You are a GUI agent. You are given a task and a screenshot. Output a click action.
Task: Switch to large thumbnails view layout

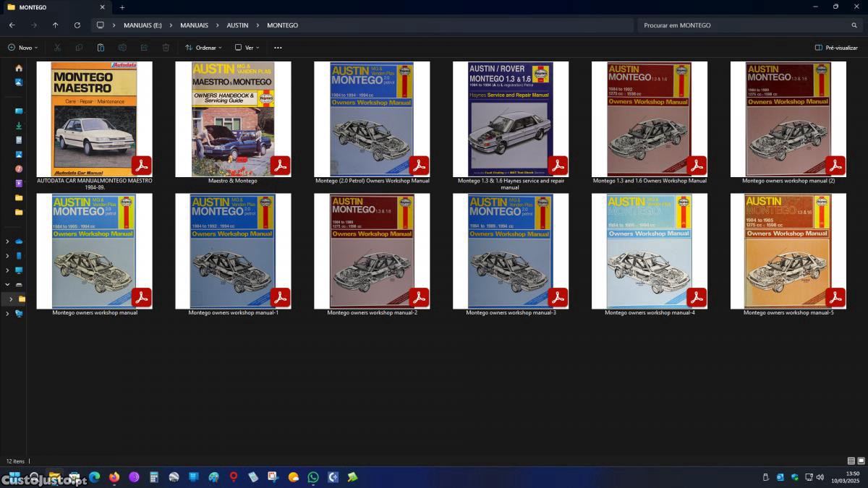coord(861,461)
